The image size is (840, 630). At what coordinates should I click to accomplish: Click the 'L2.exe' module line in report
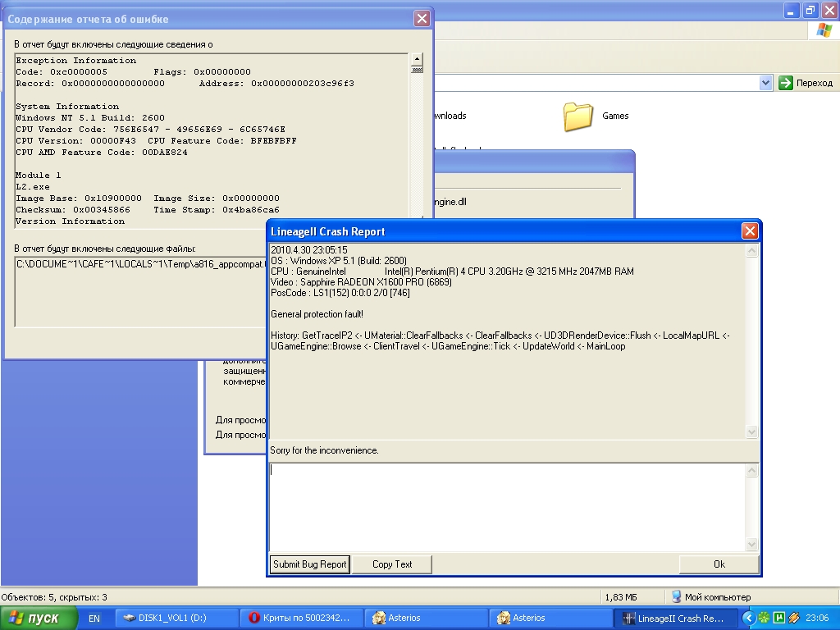tap(33, 186)
